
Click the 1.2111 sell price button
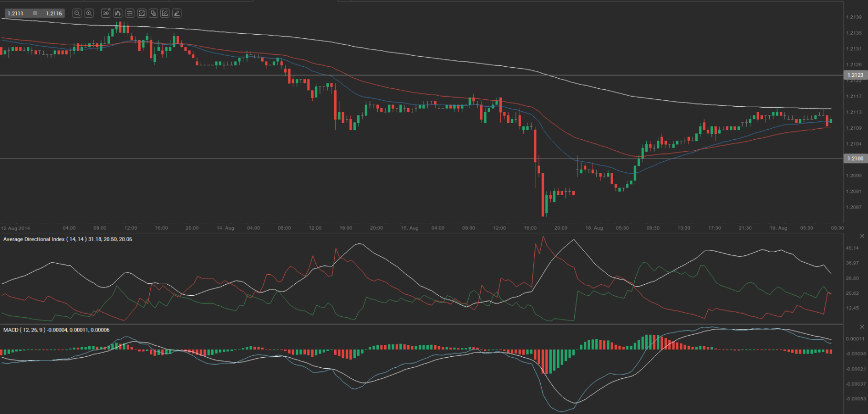click(x=16, y=13)
